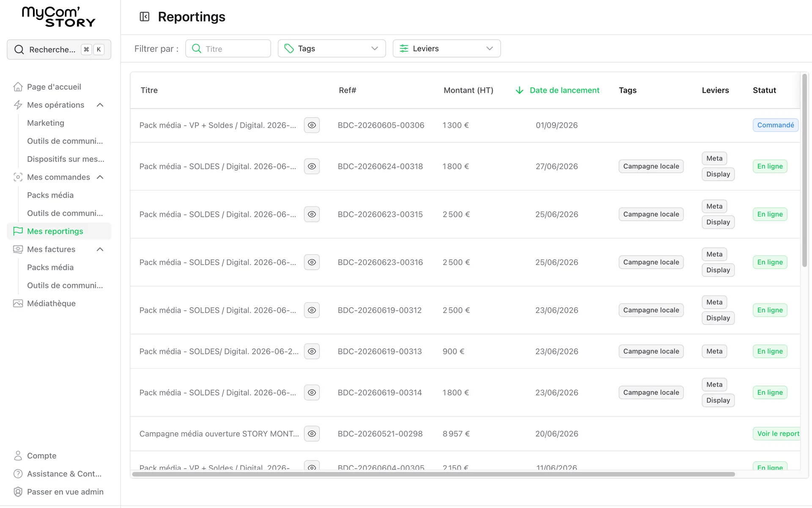Click the horizontal table scrollbar
812x508 pixels.
point(433,474)
